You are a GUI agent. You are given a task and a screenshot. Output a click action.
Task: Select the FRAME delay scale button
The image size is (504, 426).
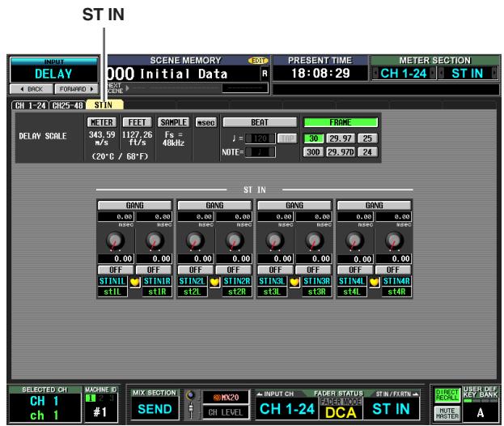click(x=341, y=122)
